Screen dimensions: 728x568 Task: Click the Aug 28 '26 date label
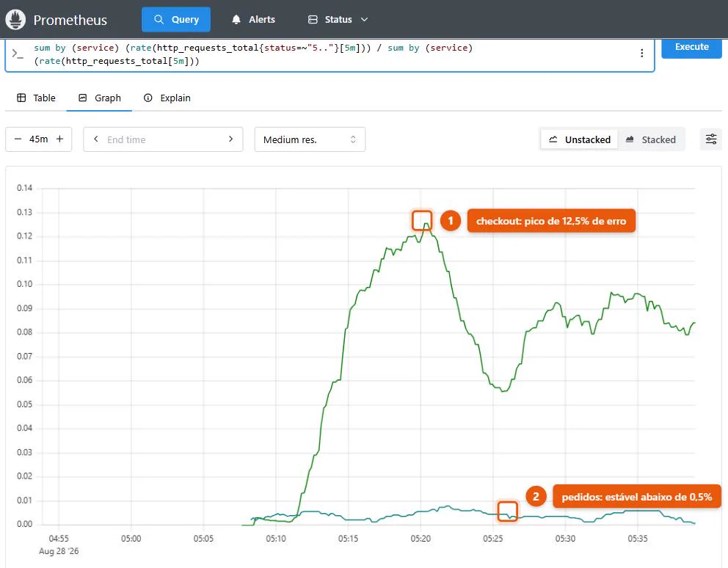coord(59,551)
